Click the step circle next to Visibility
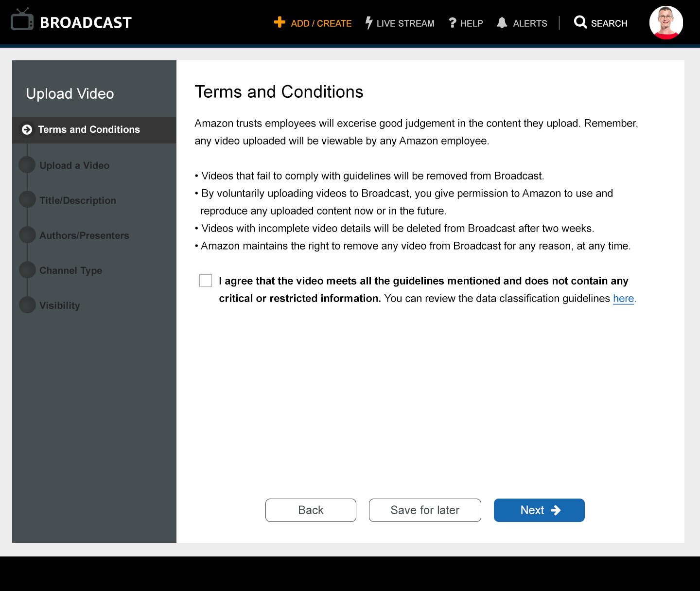This screenshot has width=700, height=591. [27, 305]
